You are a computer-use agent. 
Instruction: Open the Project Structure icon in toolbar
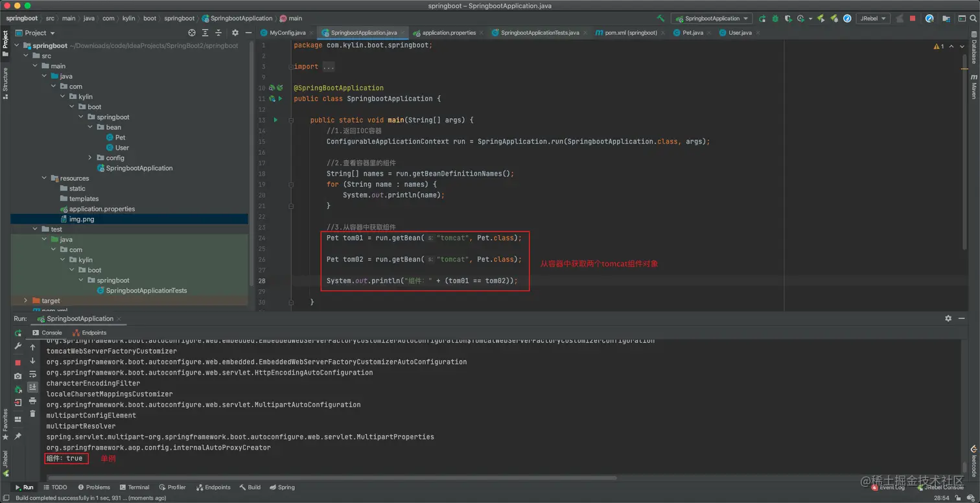coord(946,19)
